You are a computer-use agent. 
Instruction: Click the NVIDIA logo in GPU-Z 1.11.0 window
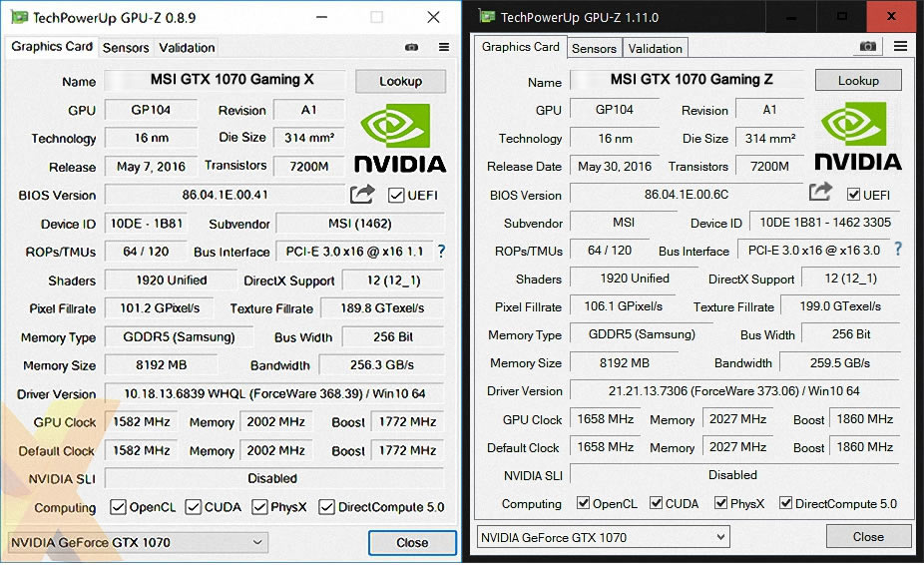[x=858, y=136]
